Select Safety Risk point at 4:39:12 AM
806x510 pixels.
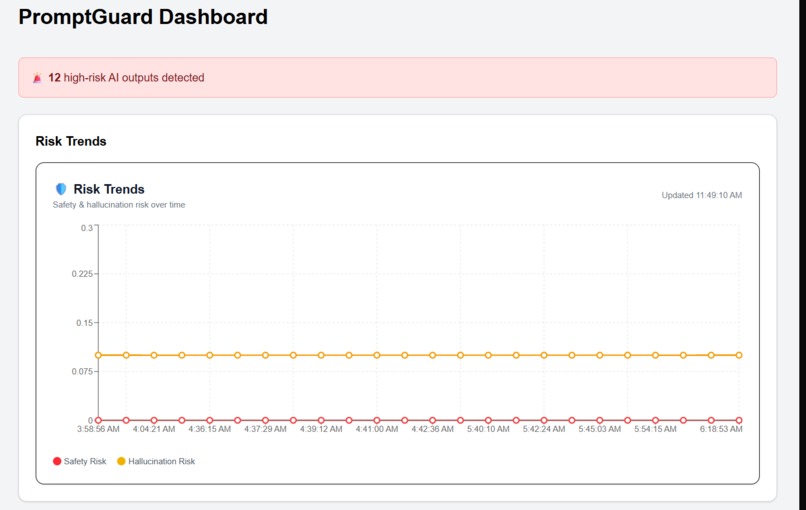pos(321,420)
